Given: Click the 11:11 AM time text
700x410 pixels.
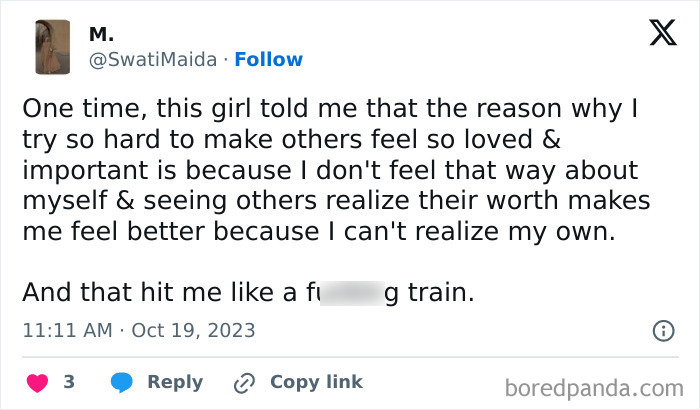Looking at the screenshot, I should coord(62,329).
